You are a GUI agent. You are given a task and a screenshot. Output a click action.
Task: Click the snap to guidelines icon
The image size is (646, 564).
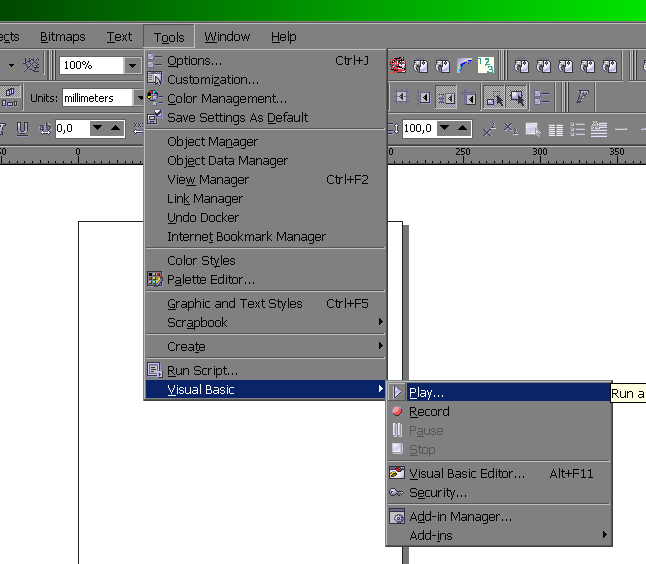click(x=424, y=98)
